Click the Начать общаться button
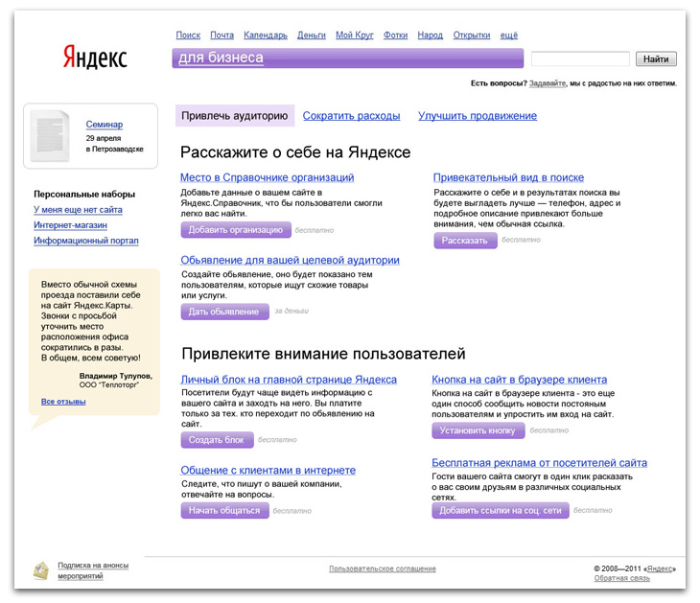 point(224,510)
